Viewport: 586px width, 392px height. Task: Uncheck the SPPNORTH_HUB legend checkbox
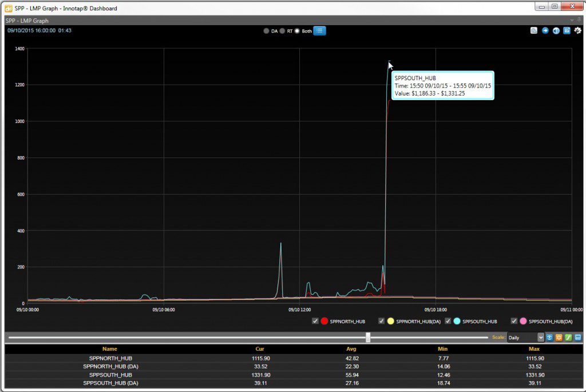click(x=315, y=321)
